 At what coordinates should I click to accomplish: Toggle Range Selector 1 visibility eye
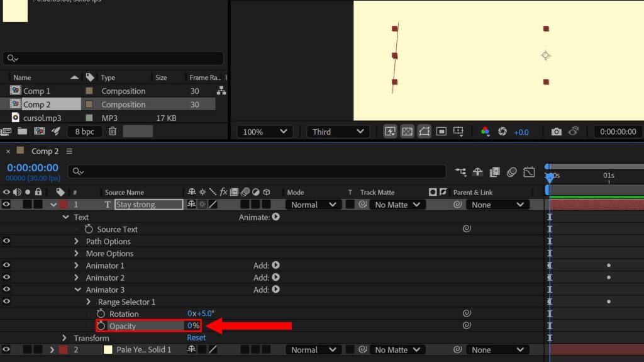point(6,302)
